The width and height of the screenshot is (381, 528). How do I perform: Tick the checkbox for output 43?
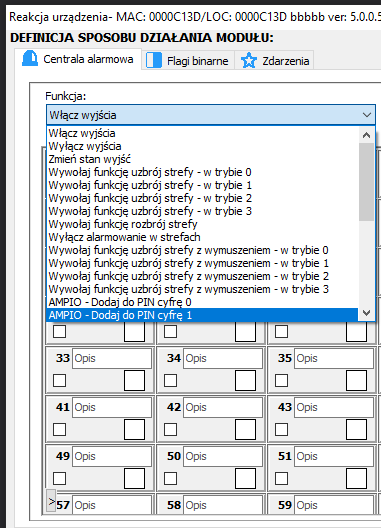click(x=282, y=430)
